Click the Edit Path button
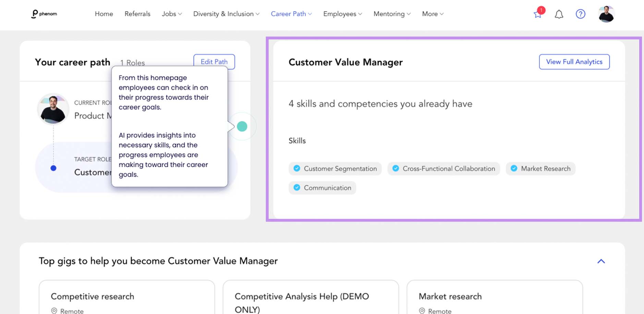This screenshot has width=644, height=314. (x=214, y=62)
